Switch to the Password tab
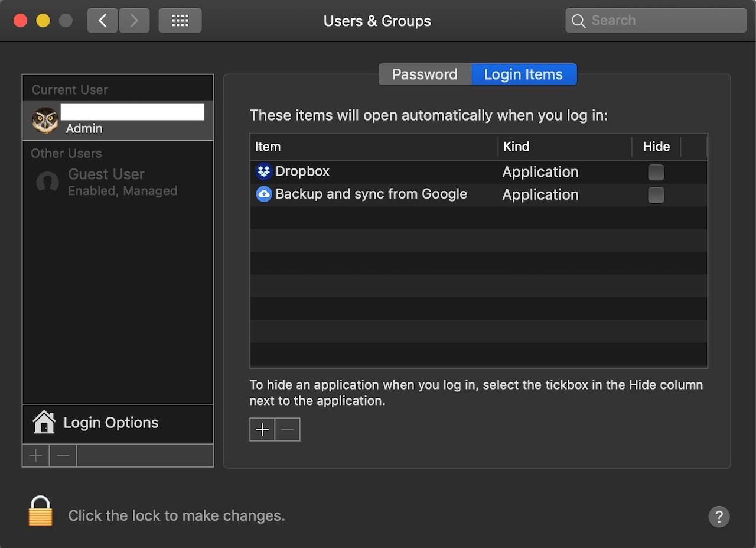 pyautogui.click(x=425, y=74)
